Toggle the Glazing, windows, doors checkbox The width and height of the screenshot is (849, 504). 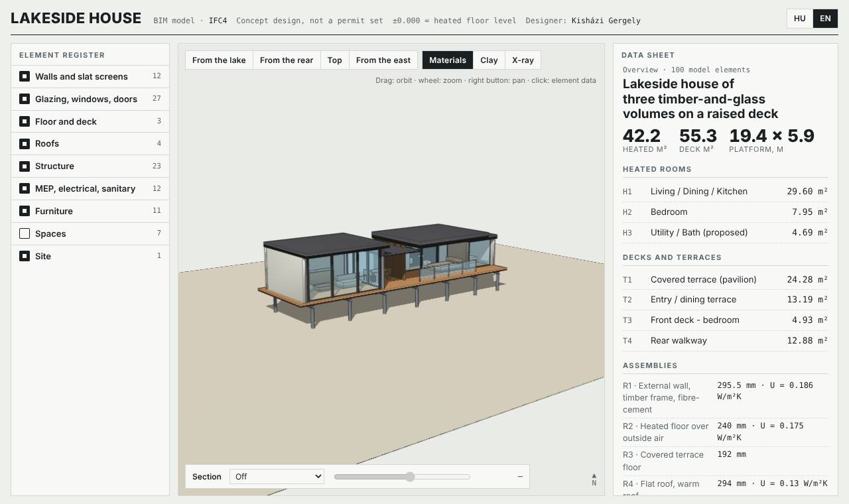25,99
